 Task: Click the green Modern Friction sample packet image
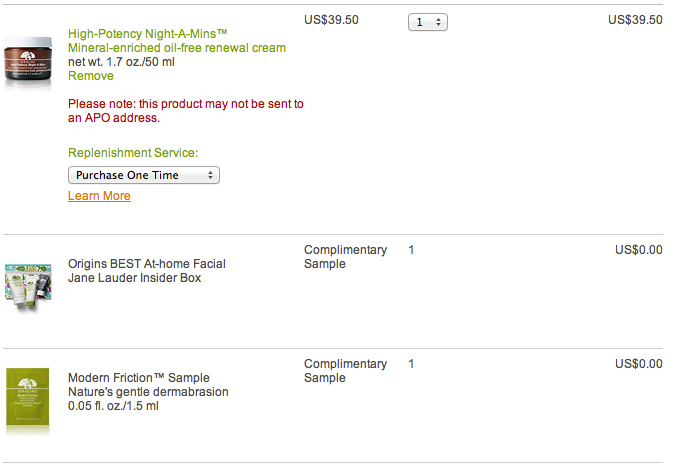[x=28, y=400]
